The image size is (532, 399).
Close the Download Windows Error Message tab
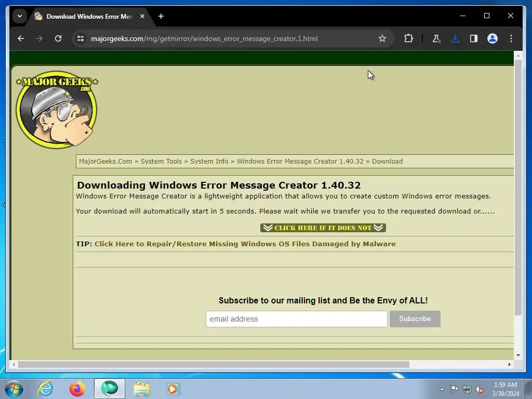(142, 16)
